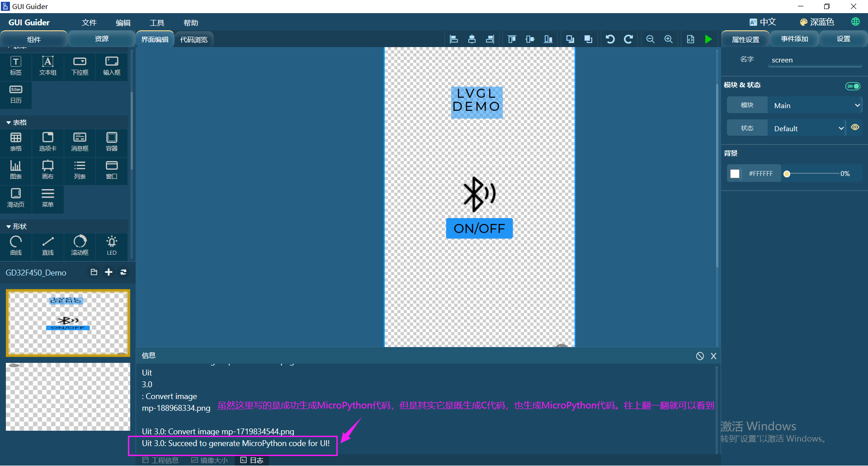Click the align left toolbar icon

(x=454, y=39)
